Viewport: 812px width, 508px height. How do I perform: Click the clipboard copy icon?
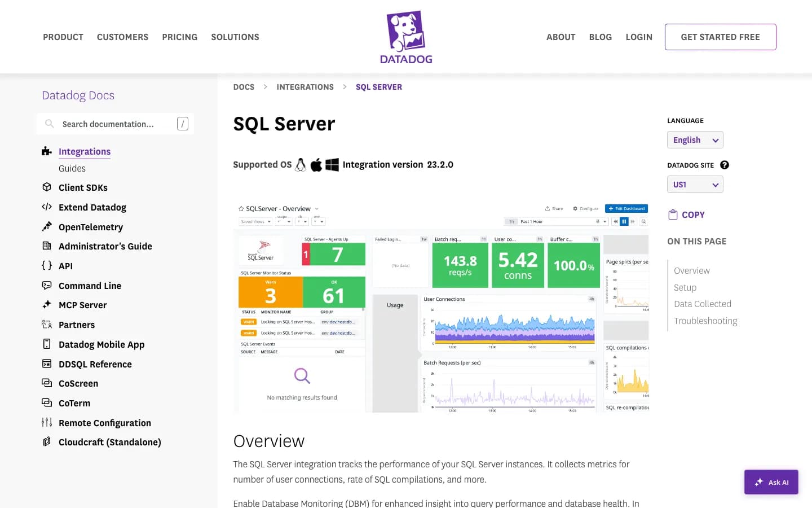pyautogui.click(x=673, y=214)
